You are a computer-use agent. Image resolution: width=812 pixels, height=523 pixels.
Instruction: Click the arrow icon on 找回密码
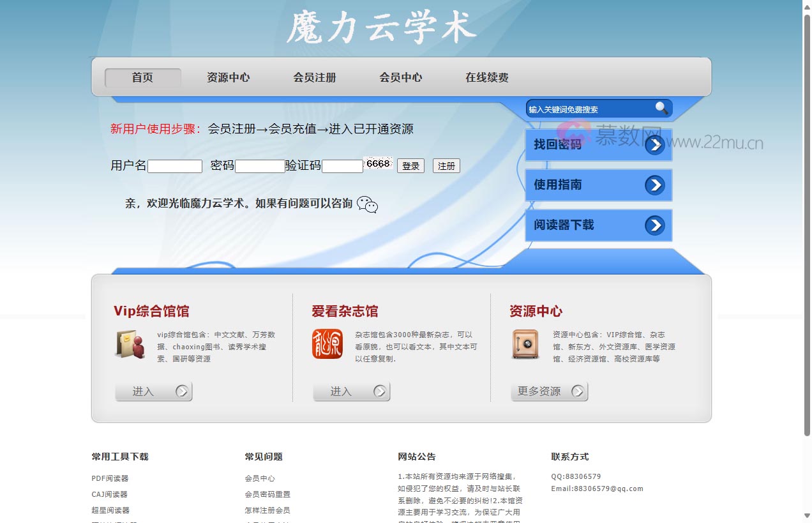(x=656, y=145)
